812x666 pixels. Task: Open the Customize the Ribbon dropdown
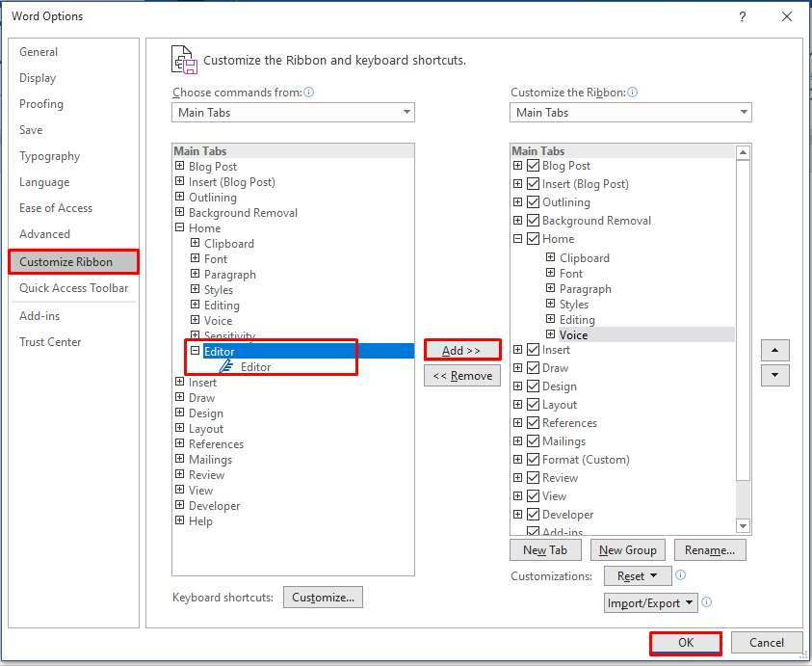(x=631, y=113)
